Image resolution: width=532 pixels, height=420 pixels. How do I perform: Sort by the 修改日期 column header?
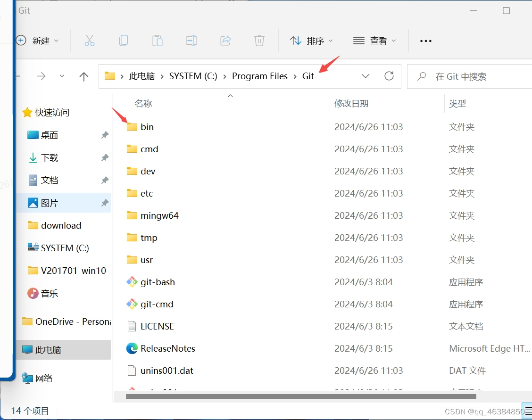351,103
